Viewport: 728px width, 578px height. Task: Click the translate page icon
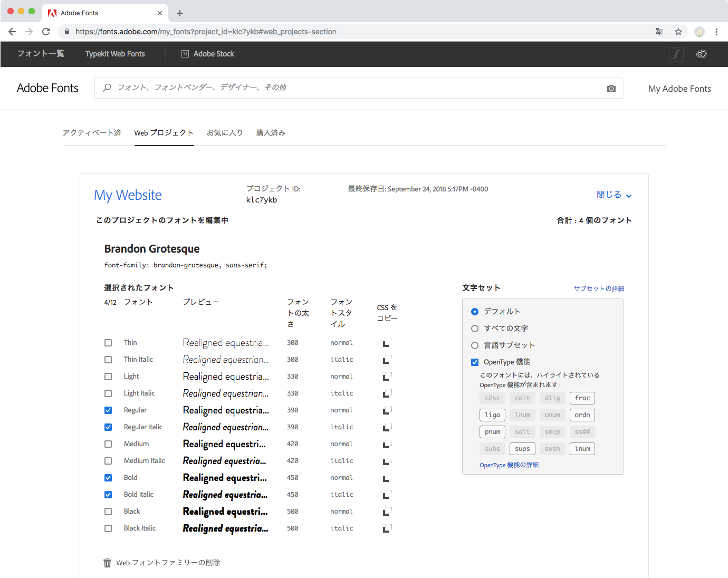coord(659,32)
